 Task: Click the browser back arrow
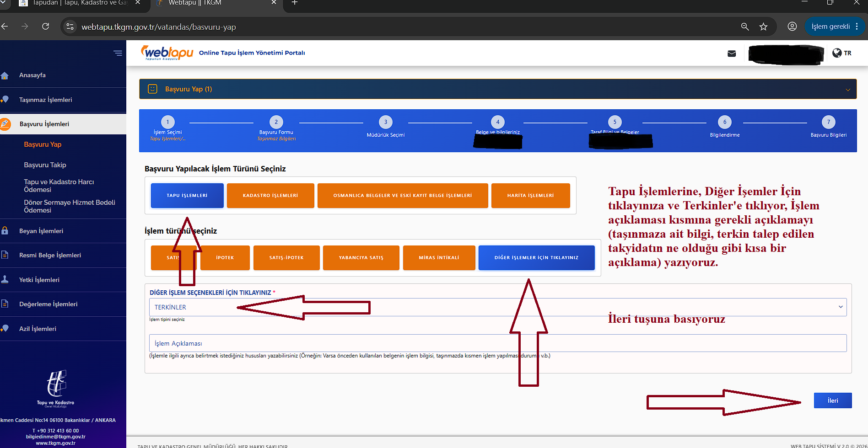click(x=5, y=27)
